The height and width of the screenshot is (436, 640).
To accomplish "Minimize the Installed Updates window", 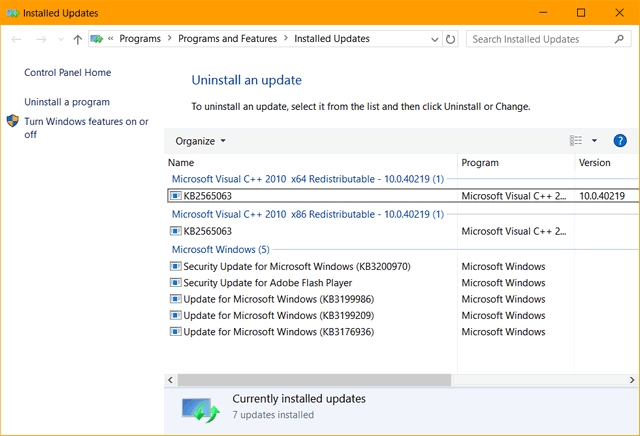I will pyautogui.click(x=543, y=13).
